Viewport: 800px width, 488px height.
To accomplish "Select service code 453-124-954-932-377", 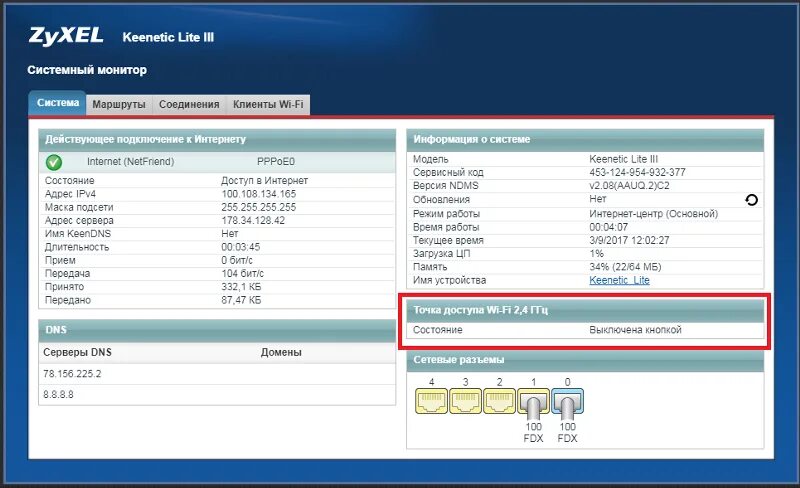I will 637,173.
